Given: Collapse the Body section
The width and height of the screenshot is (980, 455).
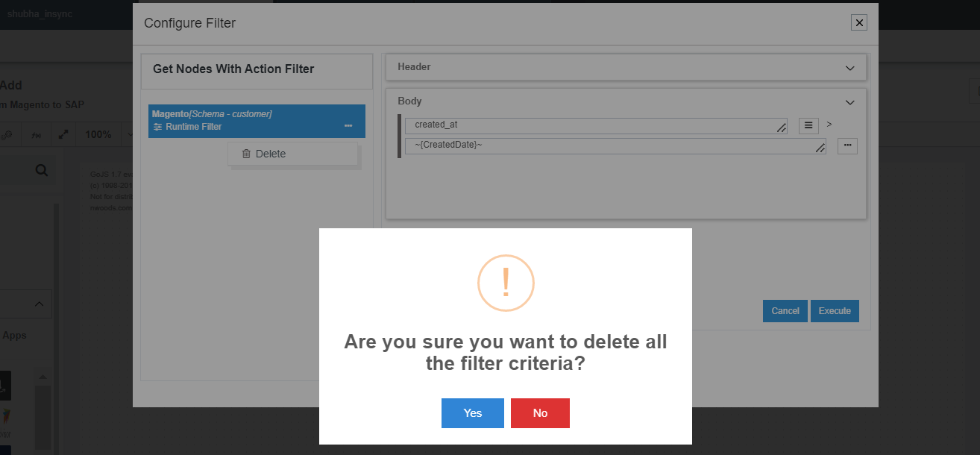Looking at the screenshot, I should point(849,102).
